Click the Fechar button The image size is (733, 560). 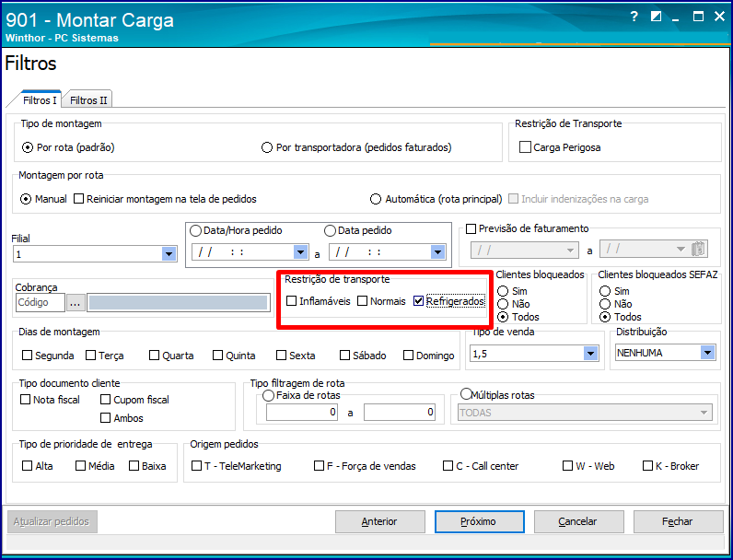(x=678, y=521)
